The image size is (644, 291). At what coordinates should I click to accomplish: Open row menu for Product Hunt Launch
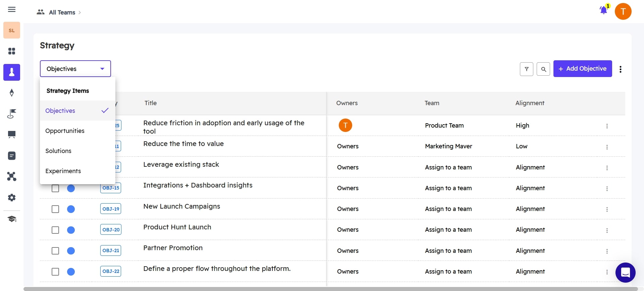[607, 230]
